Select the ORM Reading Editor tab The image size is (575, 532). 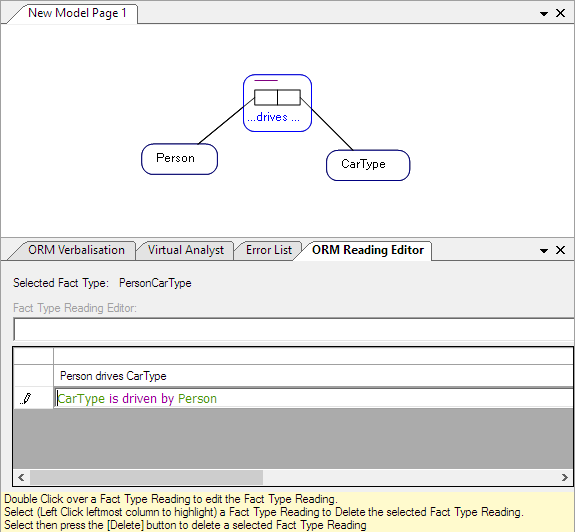368,250
